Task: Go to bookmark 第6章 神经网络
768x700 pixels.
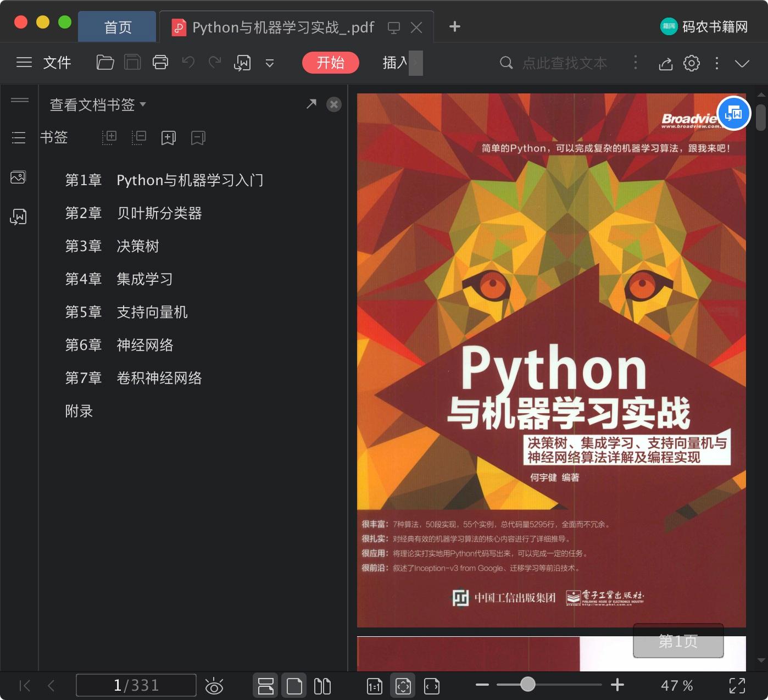Action: pyautogui.click(x=119, y=345)
